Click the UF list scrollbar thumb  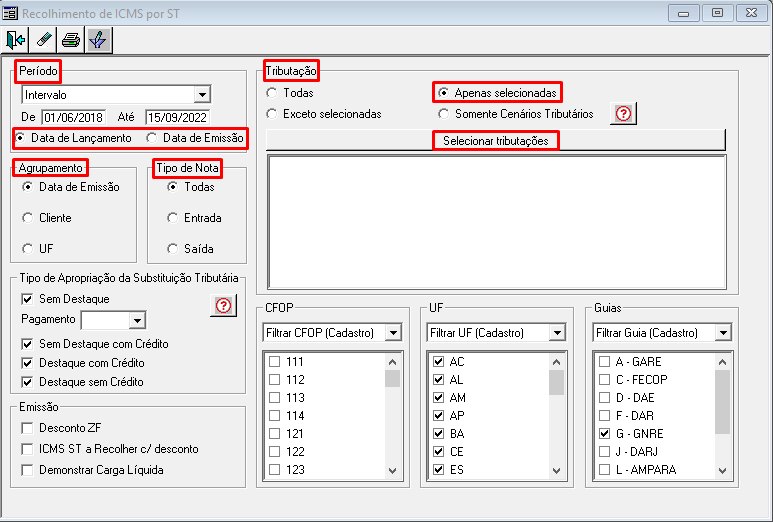coord(557,383)
